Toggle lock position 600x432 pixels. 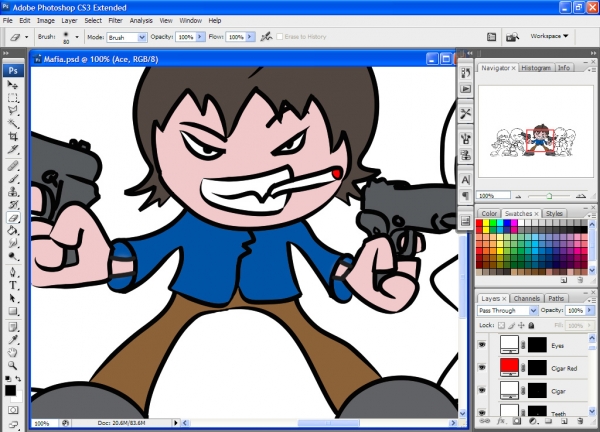521,326
